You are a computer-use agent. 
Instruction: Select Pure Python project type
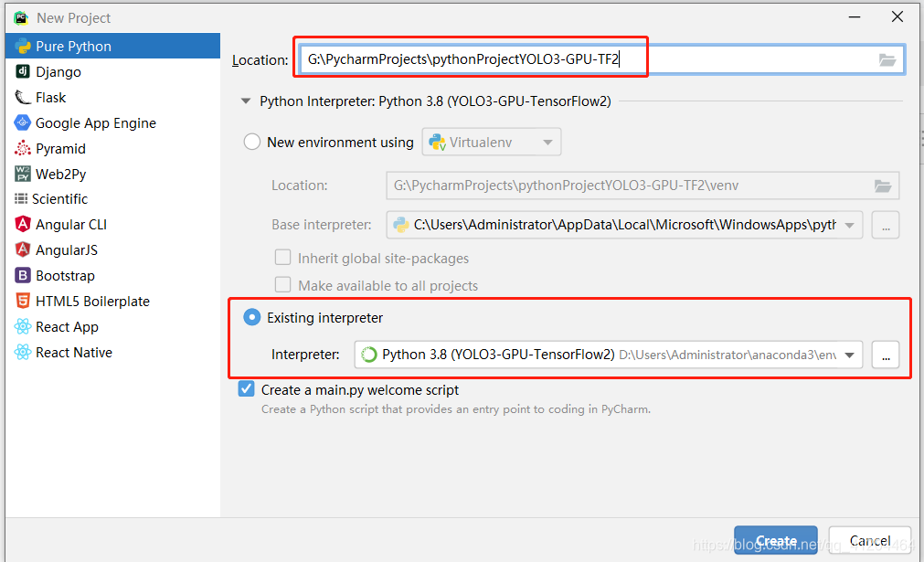[112, 46]
